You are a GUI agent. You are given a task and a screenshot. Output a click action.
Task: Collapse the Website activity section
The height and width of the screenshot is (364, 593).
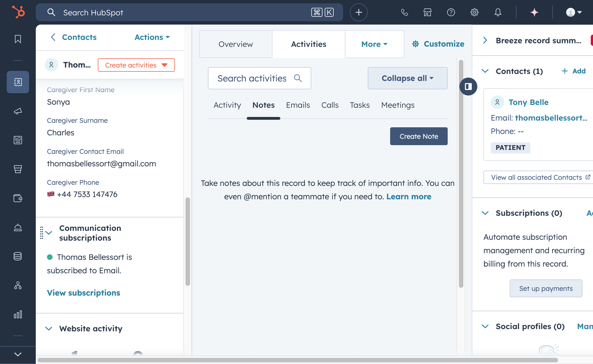pyautogui.click(x=49, y=329)
